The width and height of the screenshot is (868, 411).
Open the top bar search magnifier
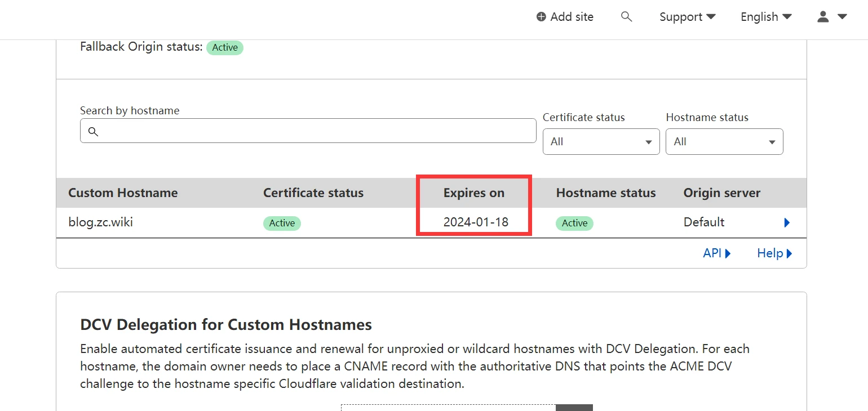tap(626, 17)
